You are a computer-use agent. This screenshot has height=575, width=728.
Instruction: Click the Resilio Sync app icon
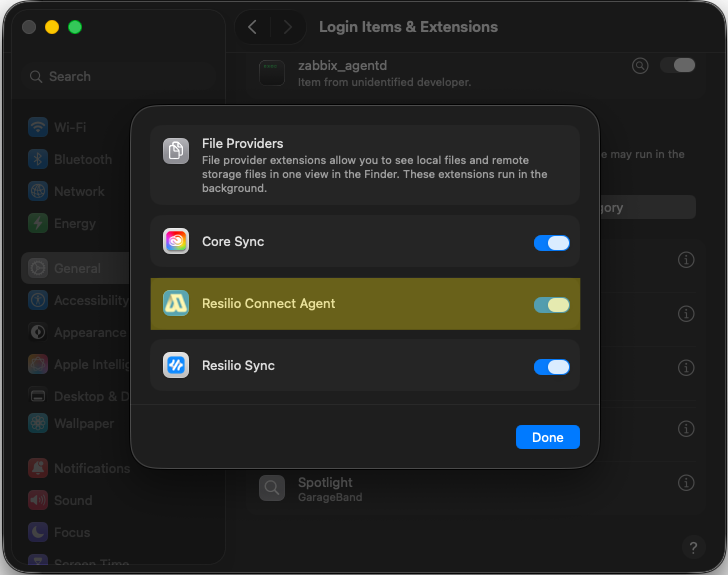176,365
